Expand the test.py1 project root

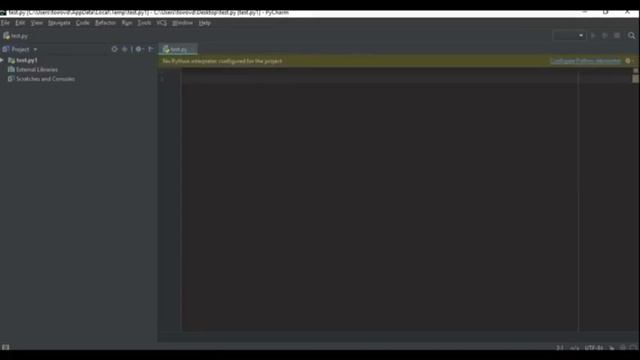[2, 60]
